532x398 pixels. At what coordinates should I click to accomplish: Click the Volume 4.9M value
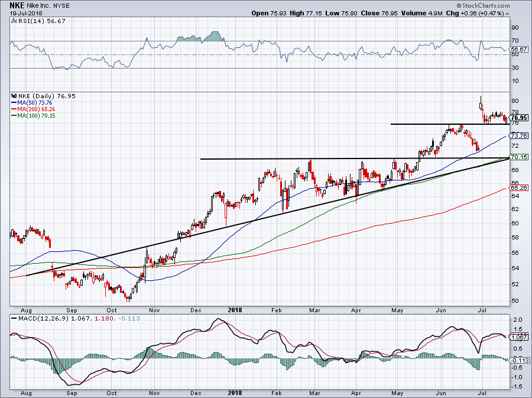421,13
